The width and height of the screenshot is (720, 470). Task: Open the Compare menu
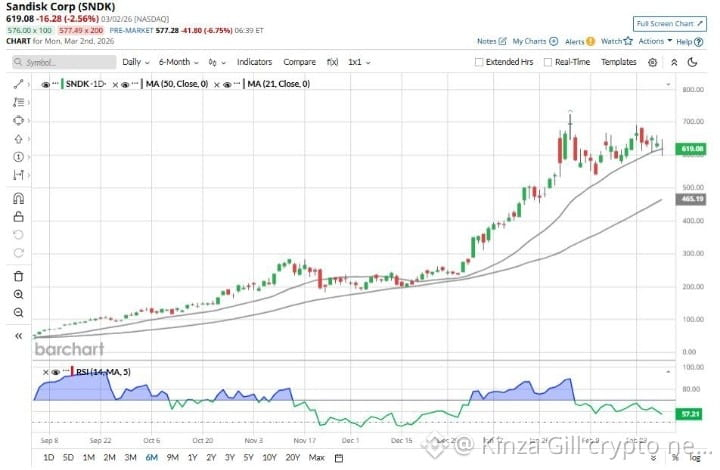299,62
